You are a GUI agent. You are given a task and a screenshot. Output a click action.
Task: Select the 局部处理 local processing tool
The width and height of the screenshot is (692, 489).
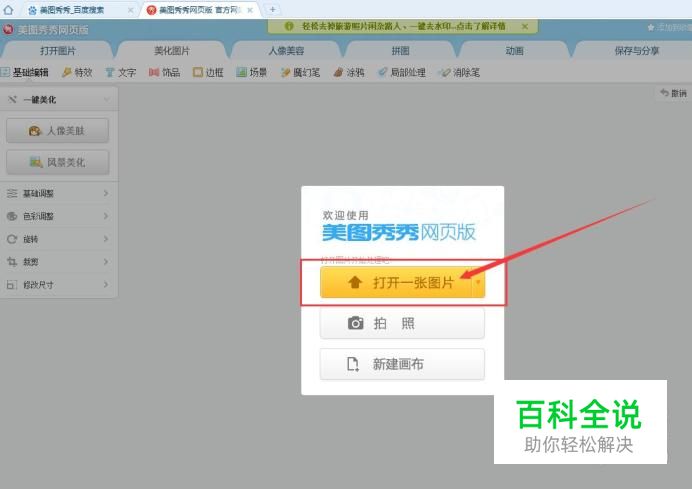(x=402, y=72)
